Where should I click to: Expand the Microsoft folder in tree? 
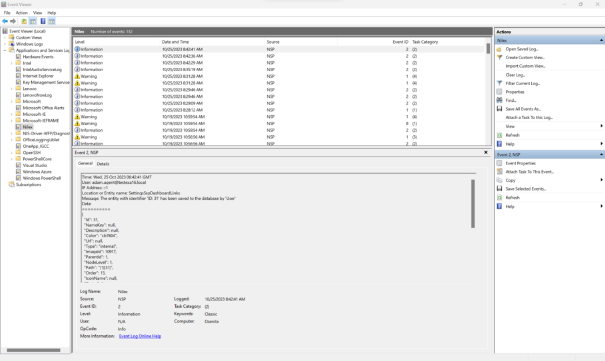(12, 101)
